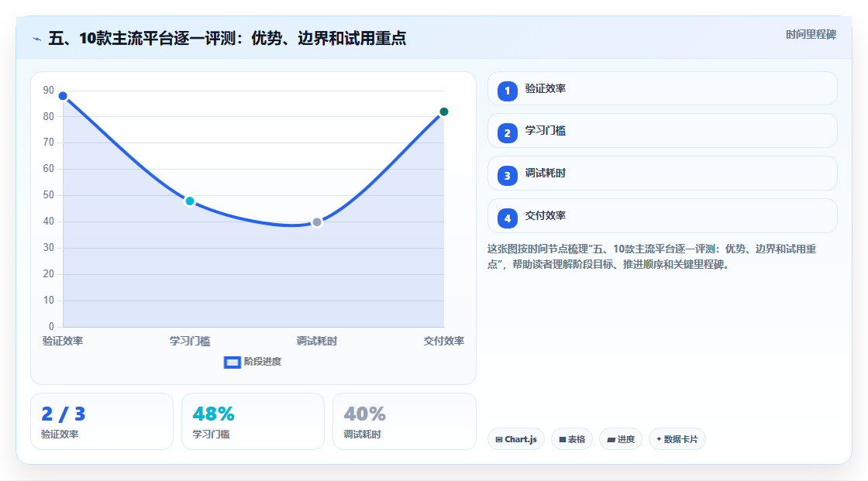Select the 验证效率 data point at 88
The image size is (868, 481).
tap(63, 96)
